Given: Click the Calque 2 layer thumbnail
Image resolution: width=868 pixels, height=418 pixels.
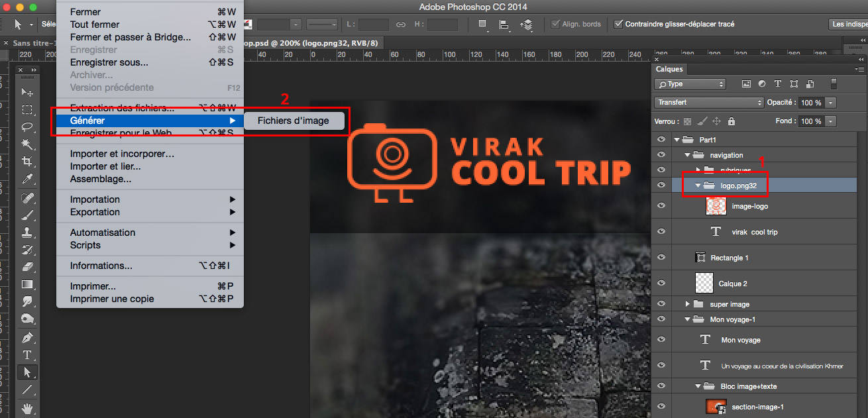Looking at the screenshot, I should pyautogui.click(x=704, y=284).
